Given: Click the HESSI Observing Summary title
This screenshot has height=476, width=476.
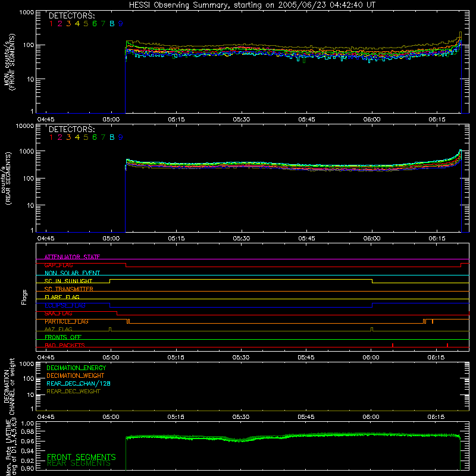Looking at the screenshot, I should pos(252,5).
